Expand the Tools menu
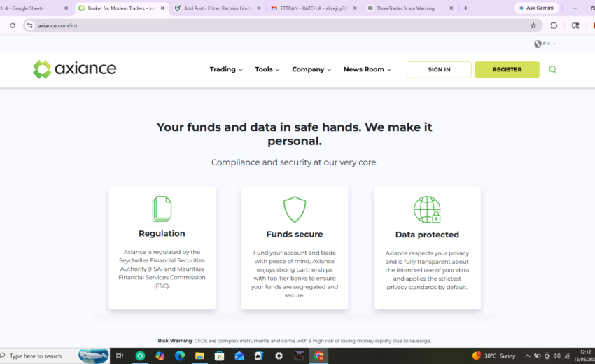 click(267, 69)
